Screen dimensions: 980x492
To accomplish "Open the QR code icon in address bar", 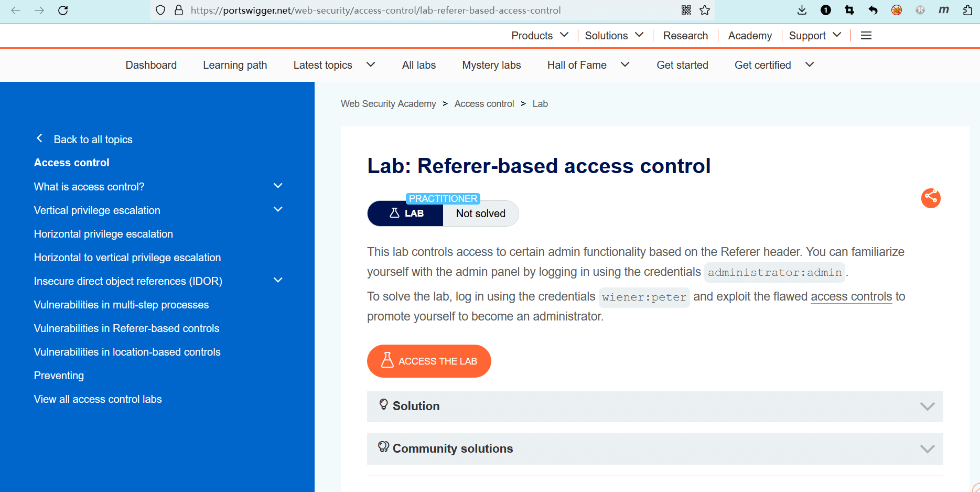I will tap(686, 10).
